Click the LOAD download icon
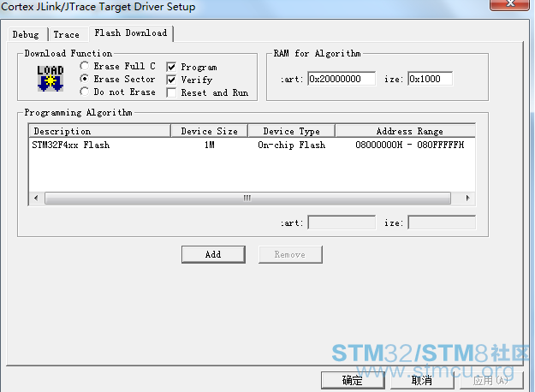Image resolution: width=535 pixels, height=392 pixels. point(51,79)
